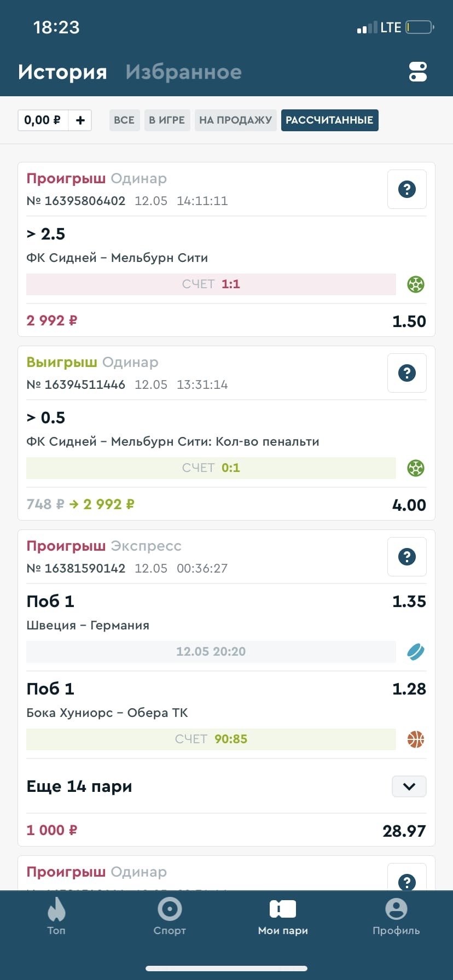
Task: Open the Топ flame section
Action: (x=56, y=915)
